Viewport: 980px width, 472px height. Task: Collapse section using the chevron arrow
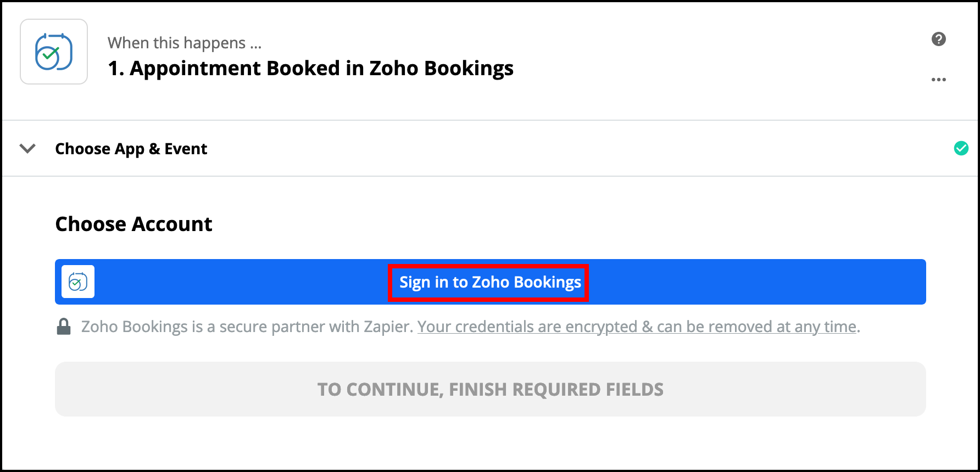(27, 148)
